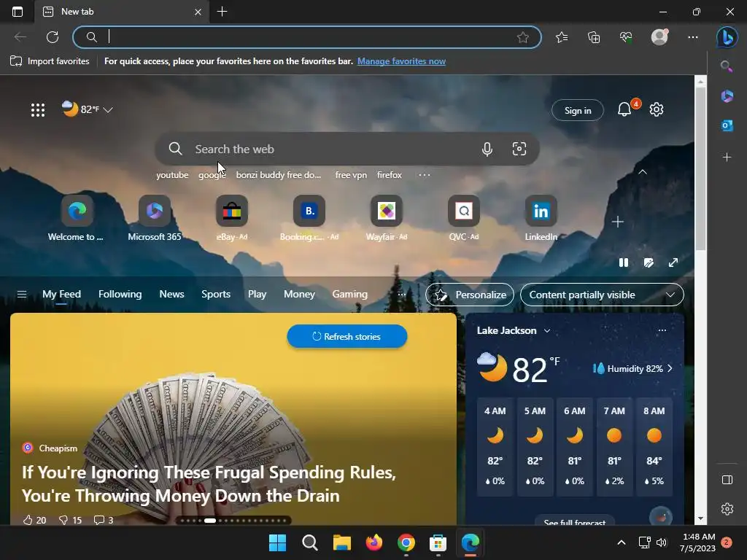Viewport: 747px width, 560px height.
Task: Click the Personalize button
Action: pyautogui.click(x=469, y=295)
